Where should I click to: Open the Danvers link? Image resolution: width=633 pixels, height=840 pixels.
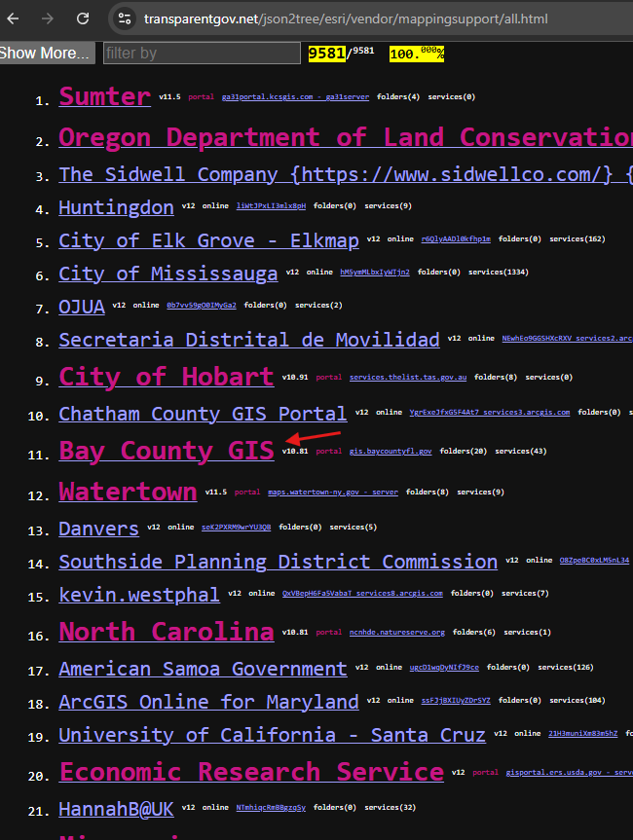(x=98, y=529)
